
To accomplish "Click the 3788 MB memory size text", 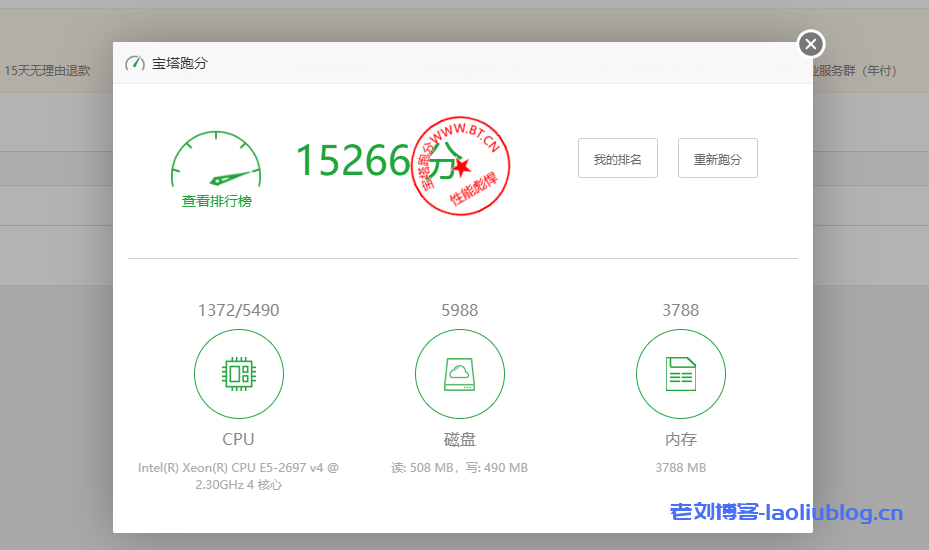I will 680,468.
